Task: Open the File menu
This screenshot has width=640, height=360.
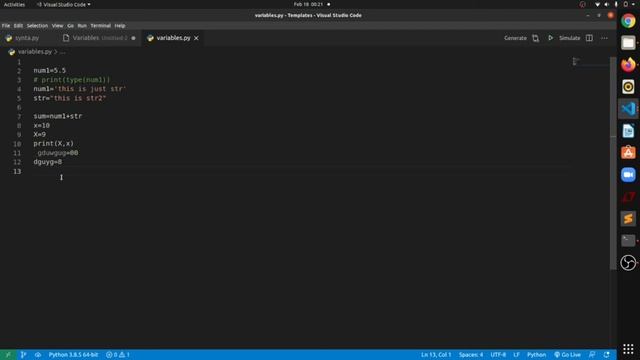Action: pos(6,26)
